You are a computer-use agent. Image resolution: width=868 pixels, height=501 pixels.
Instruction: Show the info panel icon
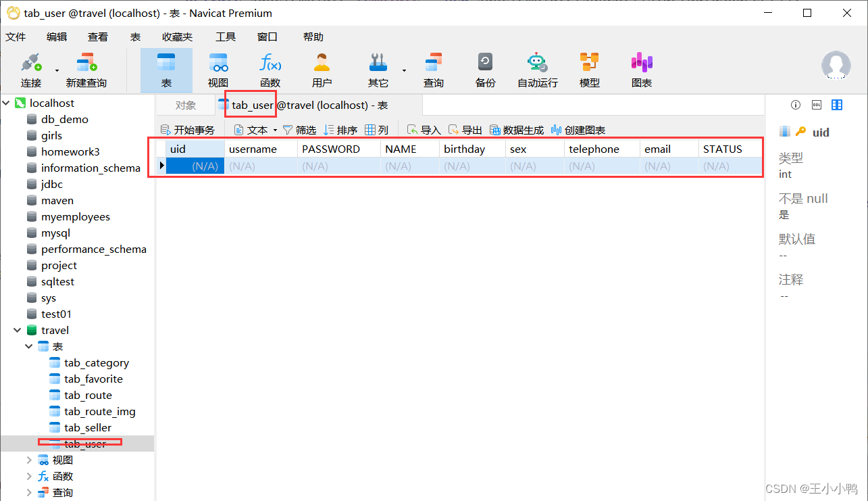[x=796, y=105]
